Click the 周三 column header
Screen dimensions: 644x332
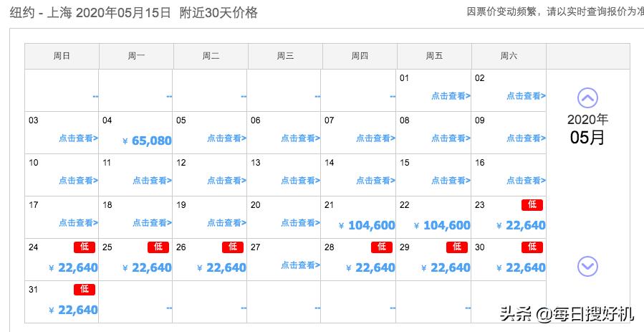[x=285, y=56]
